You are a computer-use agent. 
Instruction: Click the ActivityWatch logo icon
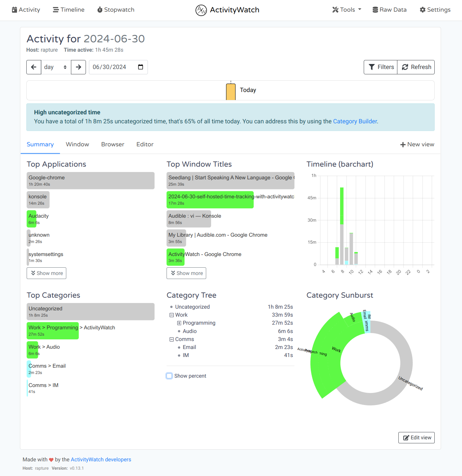(x=201, y=10)
